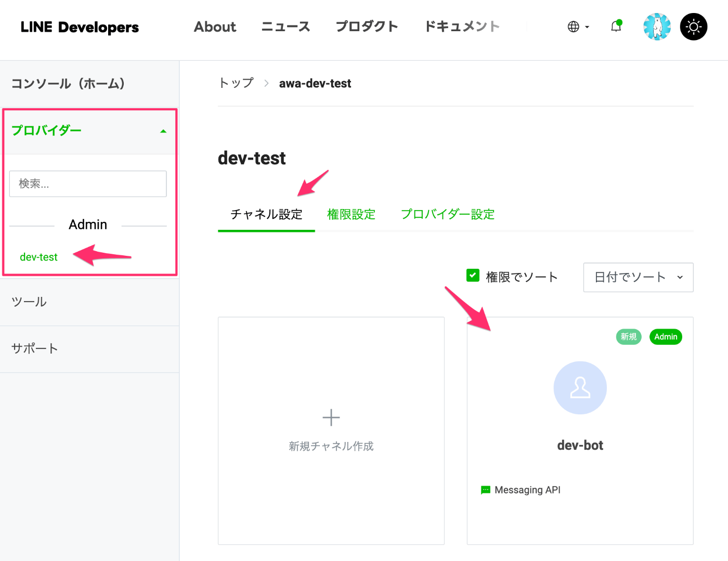This screenshot has height=561, width=728.
Task: Click the plus icon for new channel
Action: click(331, 418)
